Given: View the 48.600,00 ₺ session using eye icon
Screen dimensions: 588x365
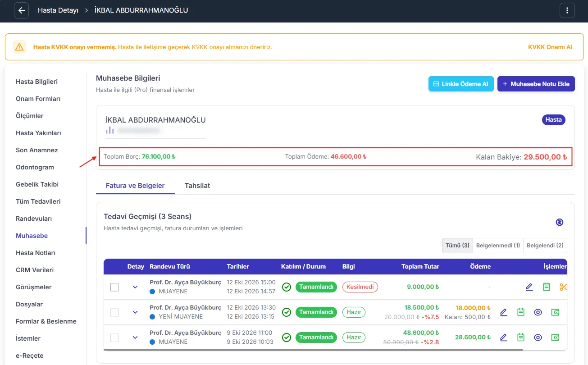Looking at the screenshot, I should tap(538, 337).
